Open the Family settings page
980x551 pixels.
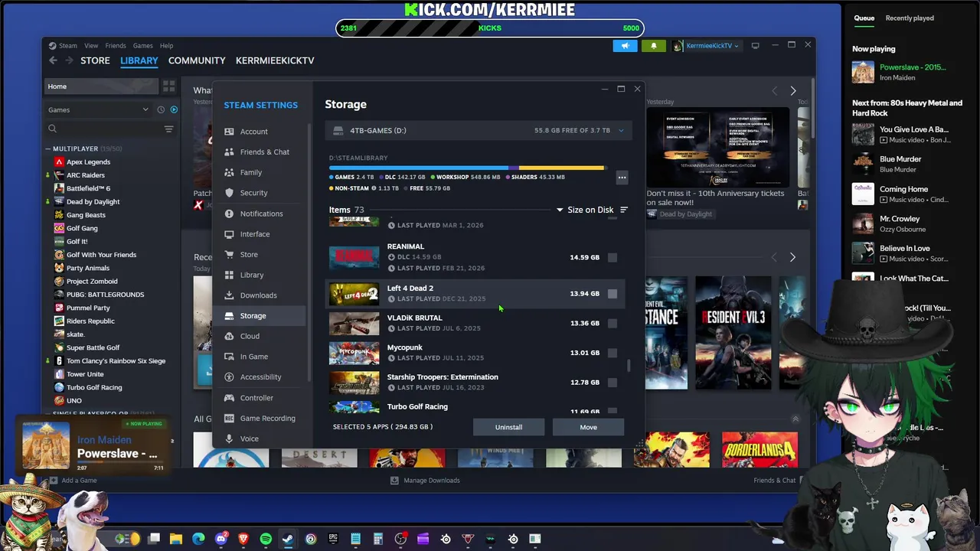(x=262, y=173)
